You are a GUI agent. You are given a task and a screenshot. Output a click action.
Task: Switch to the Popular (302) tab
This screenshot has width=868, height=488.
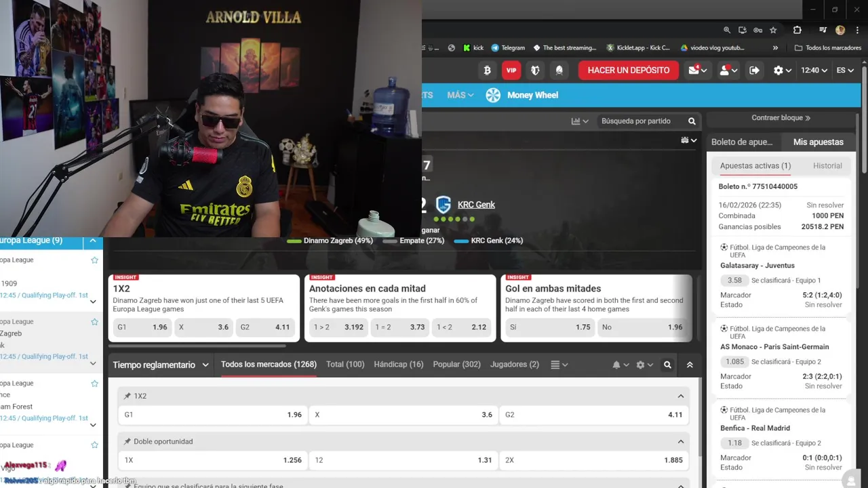pyautogui.click(x=457, y=365)
